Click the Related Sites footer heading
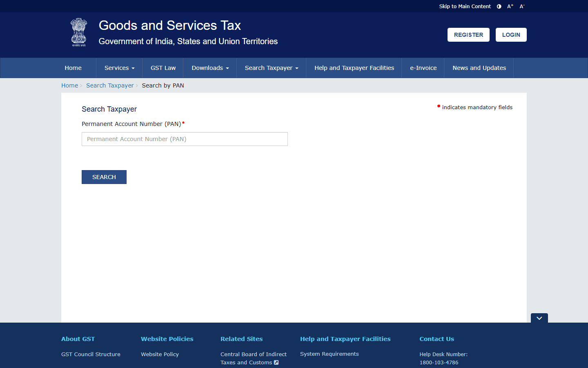588x368 pixels. (x=242, y=339)
